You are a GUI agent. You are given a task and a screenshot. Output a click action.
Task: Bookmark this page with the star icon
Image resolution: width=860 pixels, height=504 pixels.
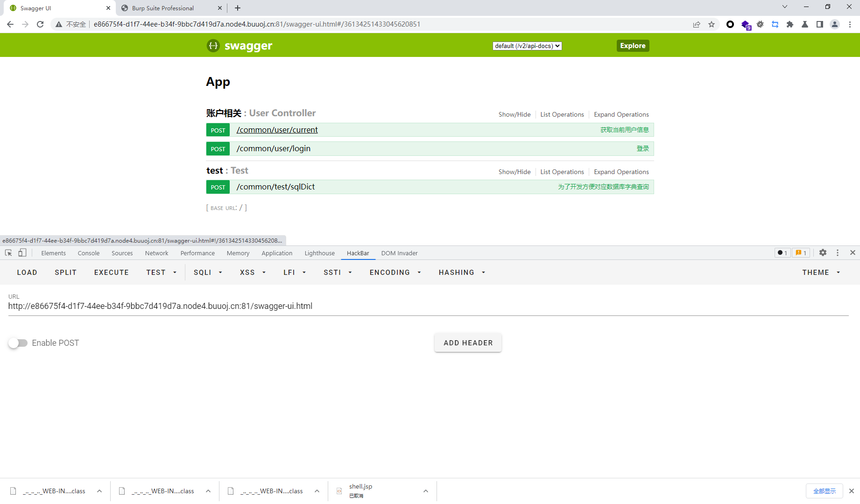click(712, 24)
